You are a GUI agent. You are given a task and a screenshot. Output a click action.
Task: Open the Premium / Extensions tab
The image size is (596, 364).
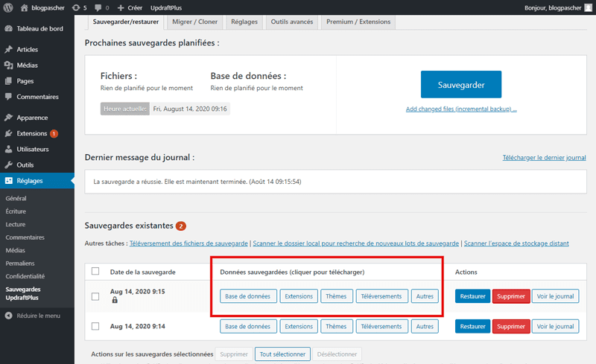[358, 22]
